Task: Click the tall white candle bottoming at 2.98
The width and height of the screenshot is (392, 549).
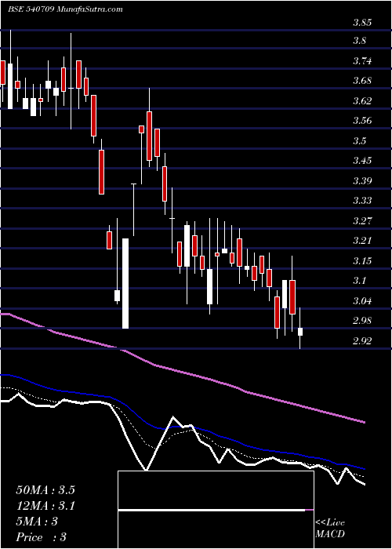Action: pos(125,284)
